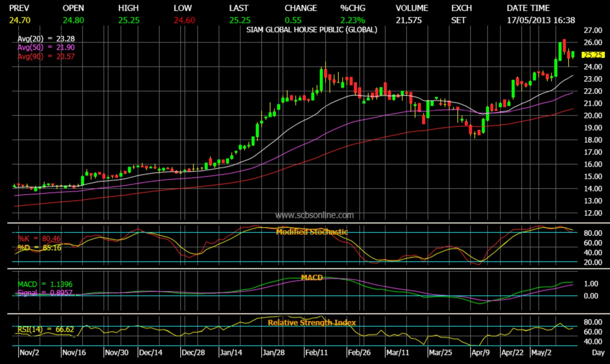
Task: Click the Mar/11 date label
Action: pos(398,353)
